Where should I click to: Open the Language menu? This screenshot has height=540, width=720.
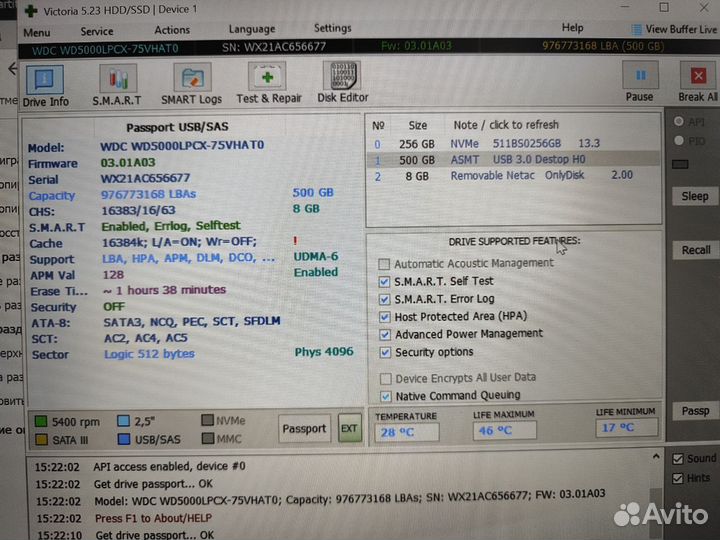point(251,29)
